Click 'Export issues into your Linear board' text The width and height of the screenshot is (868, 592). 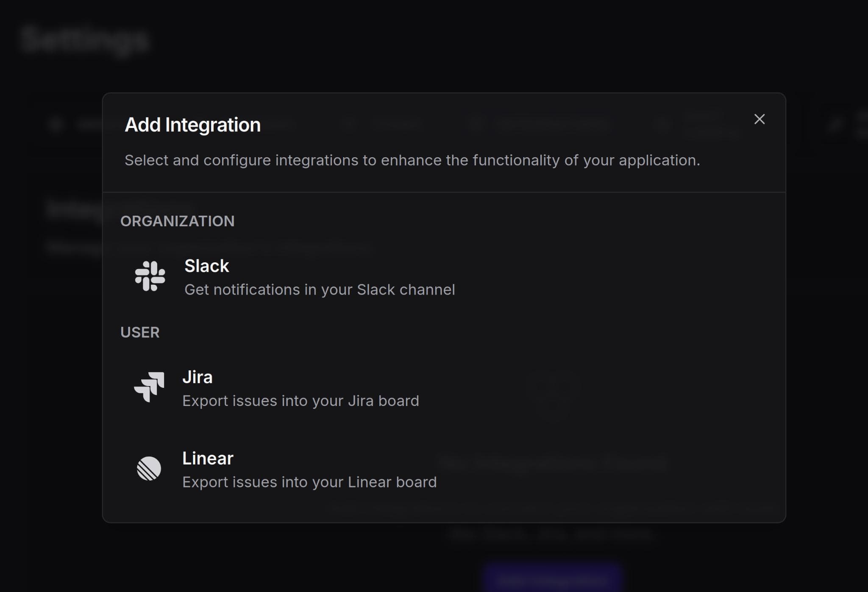309,482
